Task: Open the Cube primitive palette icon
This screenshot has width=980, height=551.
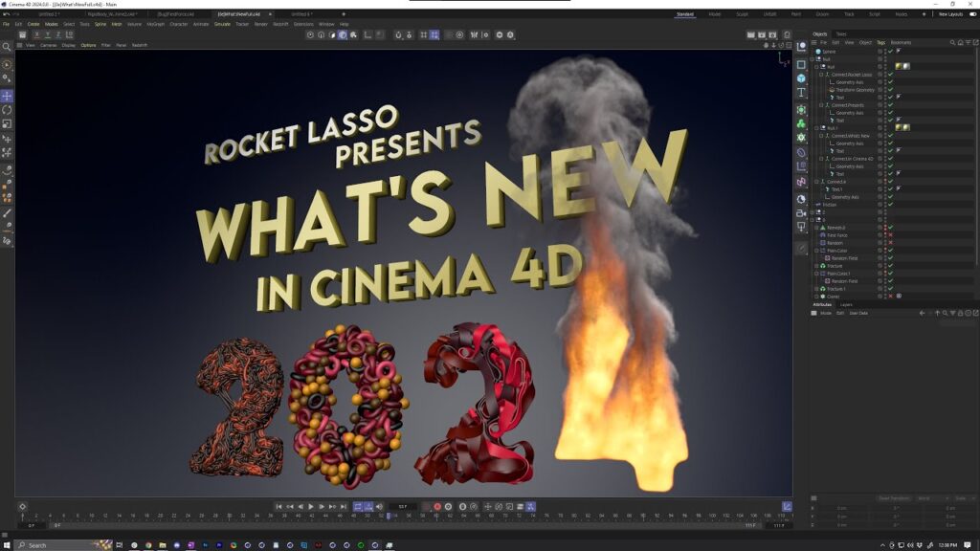Action: tap(801, 78)
